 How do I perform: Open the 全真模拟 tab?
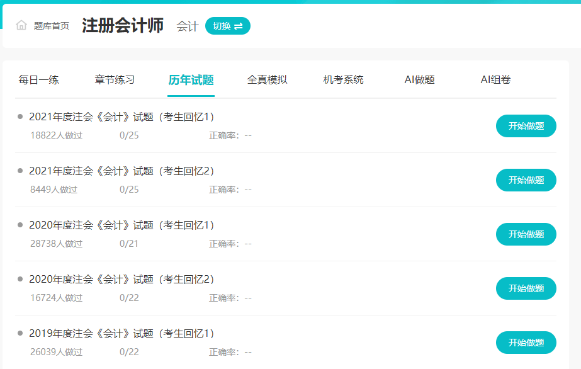(267, 80)
